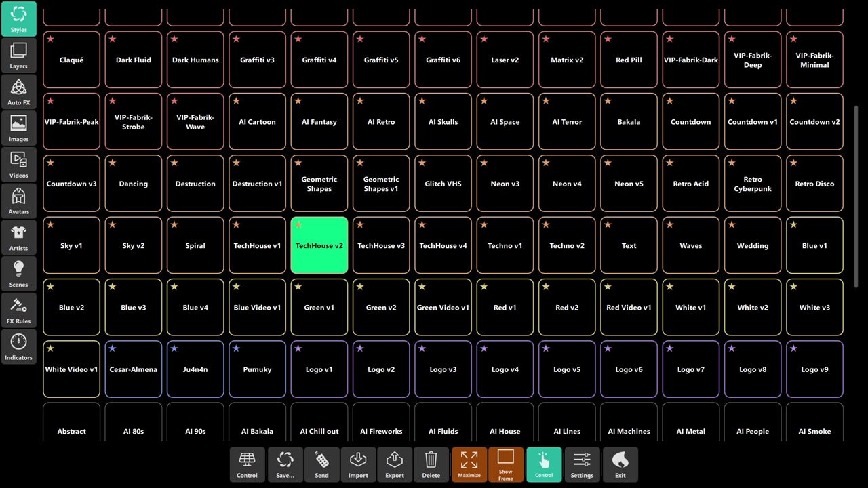Pick the Retro Cyberpunk style tile
868x488 pixels.
[753, 184]
